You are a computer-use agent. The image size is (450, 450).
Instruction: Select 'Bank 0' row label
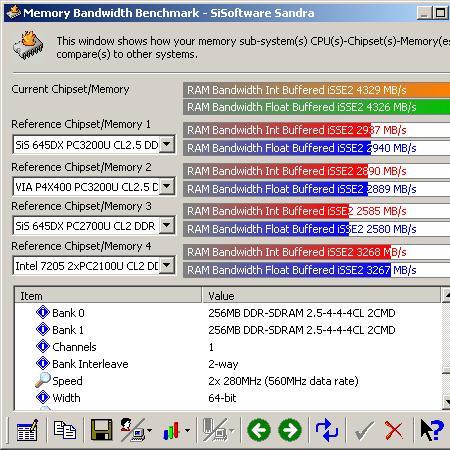click(68, 313)
